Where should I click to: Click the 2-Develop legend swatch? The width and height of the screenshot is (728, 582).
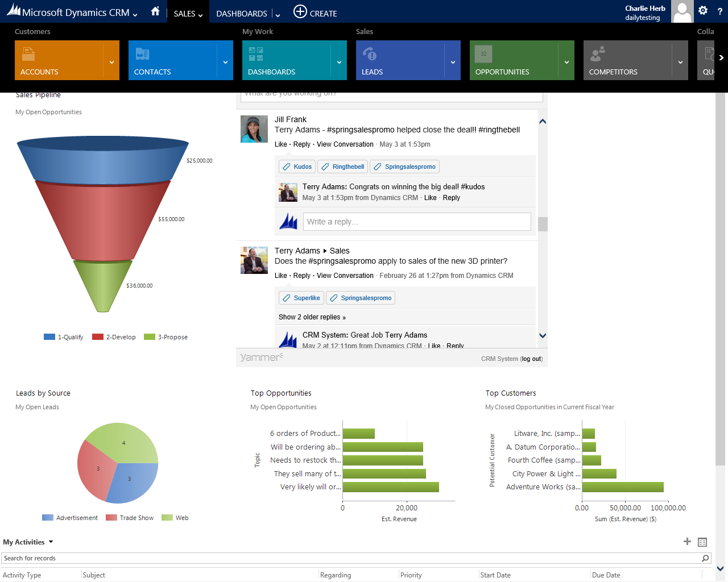98,337
